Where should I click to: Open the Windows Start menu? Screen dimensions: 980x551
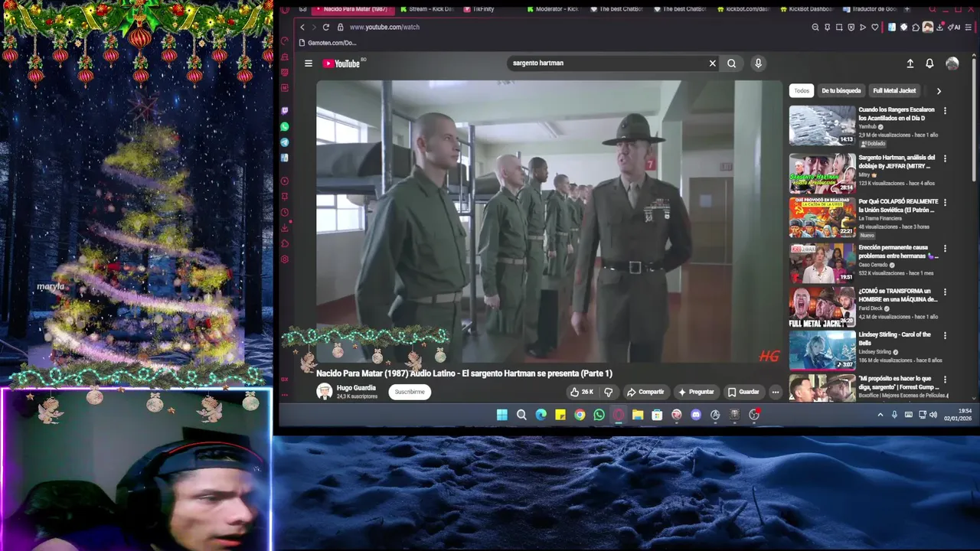[x=502, y=415]
